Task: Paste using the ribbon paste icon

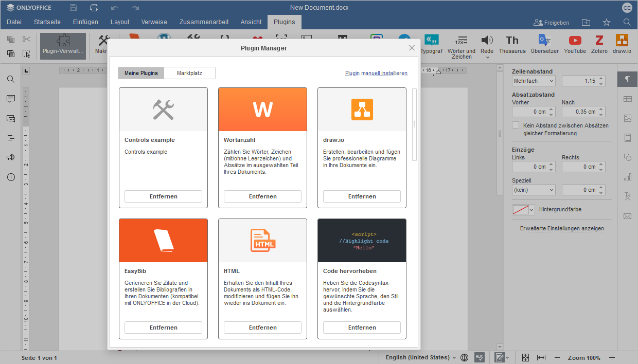Action: (11, 53)
